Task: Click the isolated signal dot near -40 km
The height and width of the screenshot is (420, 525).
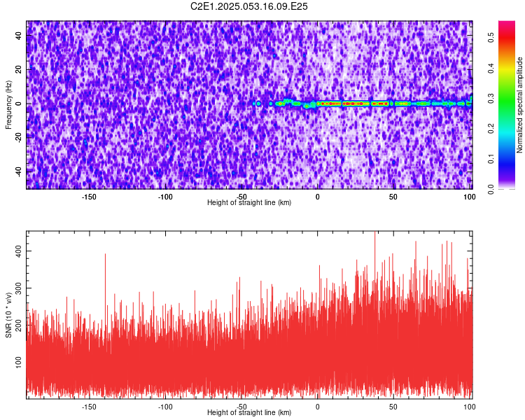Action: click(x=258, y=104)
